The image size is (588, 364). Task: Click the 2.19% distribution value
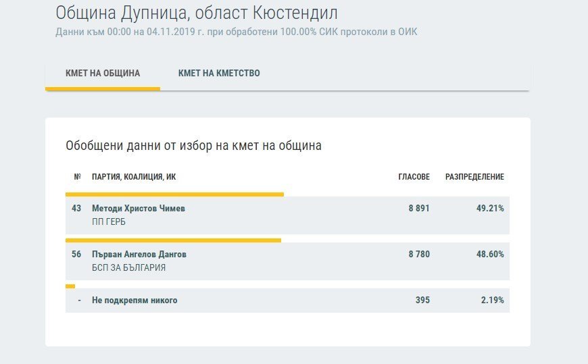[493, 301]
